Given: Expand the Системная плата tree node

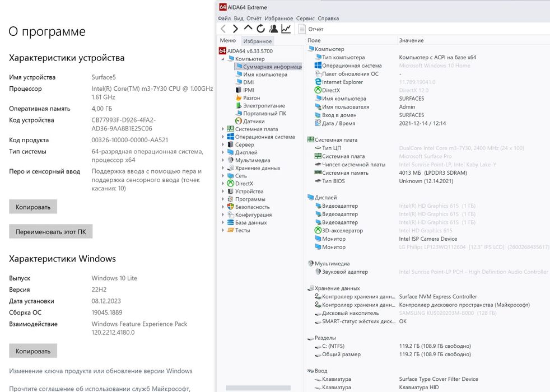Looking at the screenshot, I should click(223, 129).
